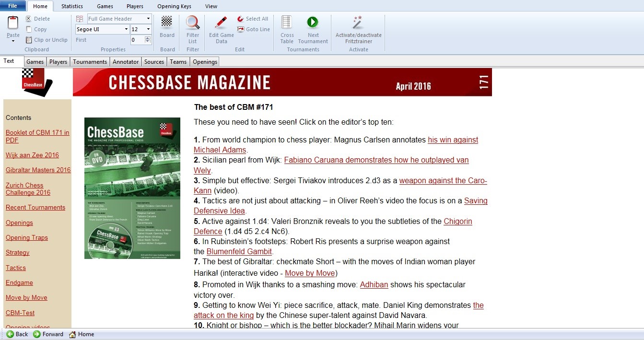644x340 pixels.
Task: Click the Chessbase Magazine red banner
Action: pos(282,82)
